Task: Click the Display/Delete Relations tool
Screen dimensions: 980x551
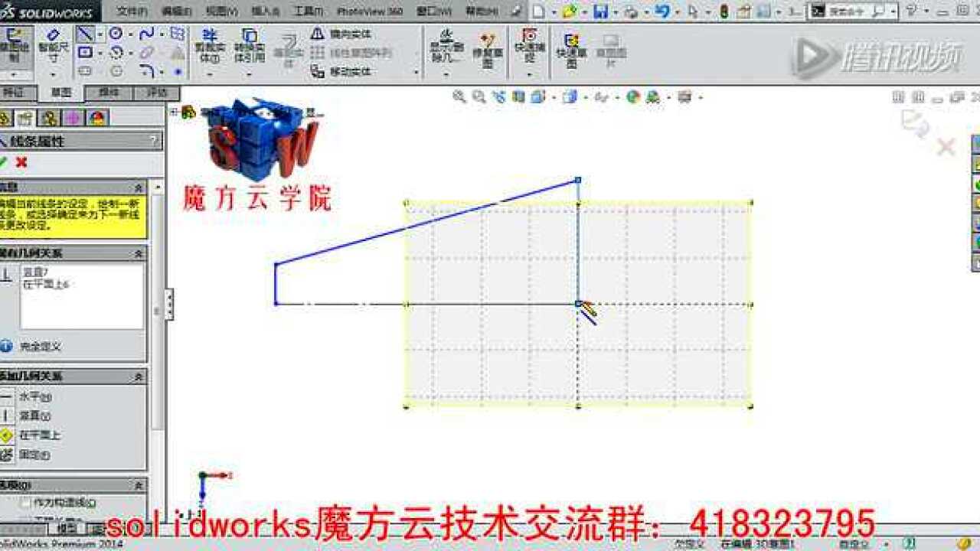Action: (447, 46)
